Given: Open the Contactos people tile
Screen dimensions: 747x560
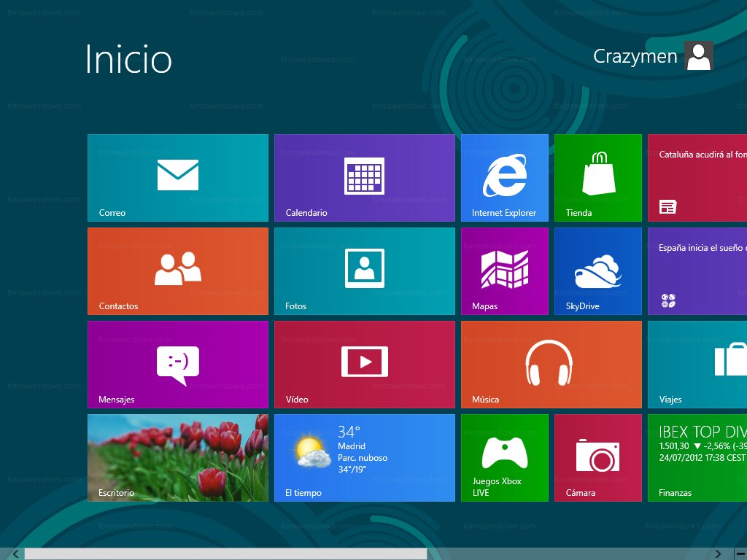Looking at the screenshot, I should coord(178,271).
